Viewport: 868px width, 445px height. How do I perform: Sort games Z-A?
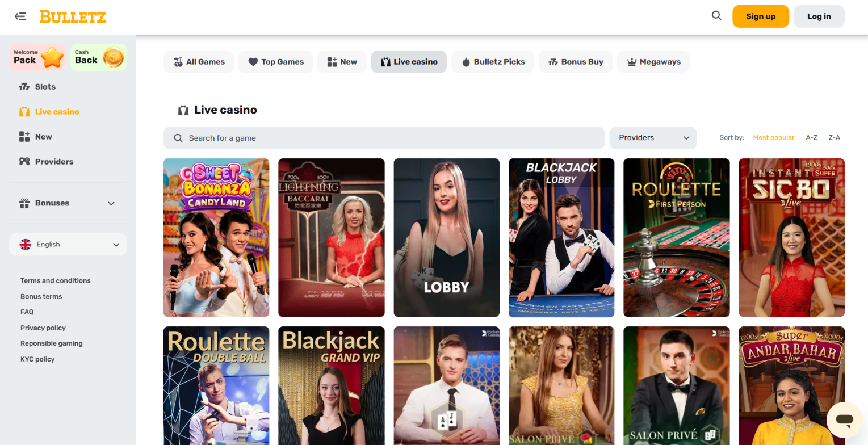(835, 138)
